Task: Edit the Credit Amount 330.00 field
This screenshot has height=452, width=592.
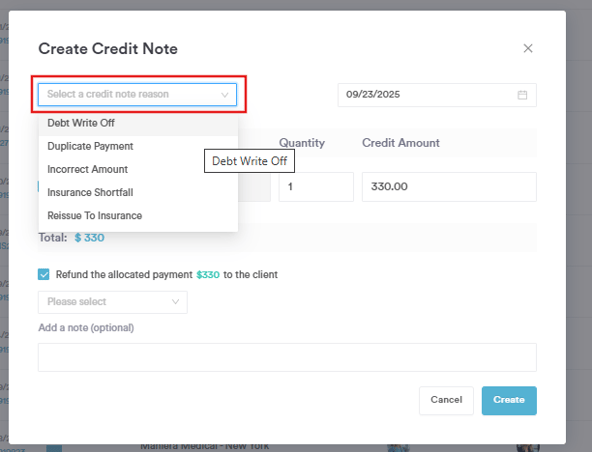Action: pos(449,187)
